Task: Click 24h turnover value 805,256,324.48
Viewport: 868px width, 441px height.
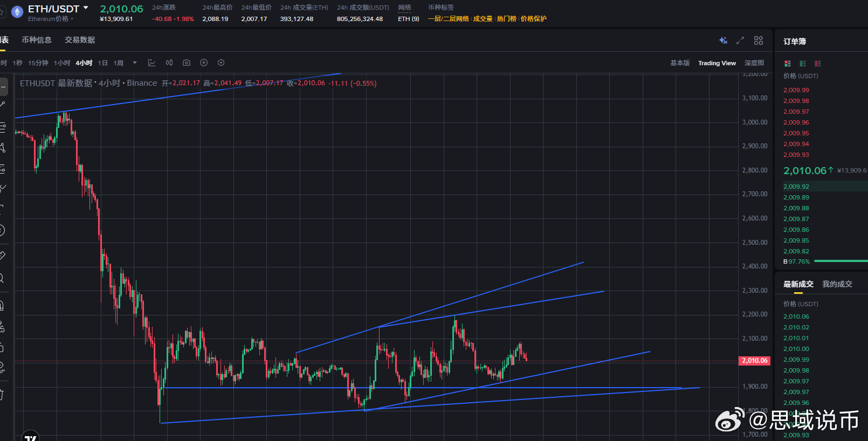Action: pyautogui.click(x=360, y=19)
